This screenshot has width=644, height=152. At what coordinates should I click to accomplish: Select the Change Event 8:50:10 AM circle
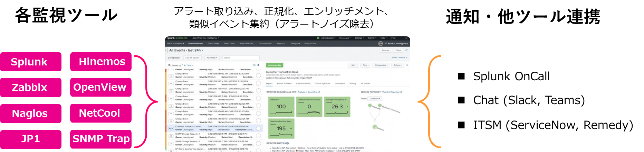[x=258, y=75]
